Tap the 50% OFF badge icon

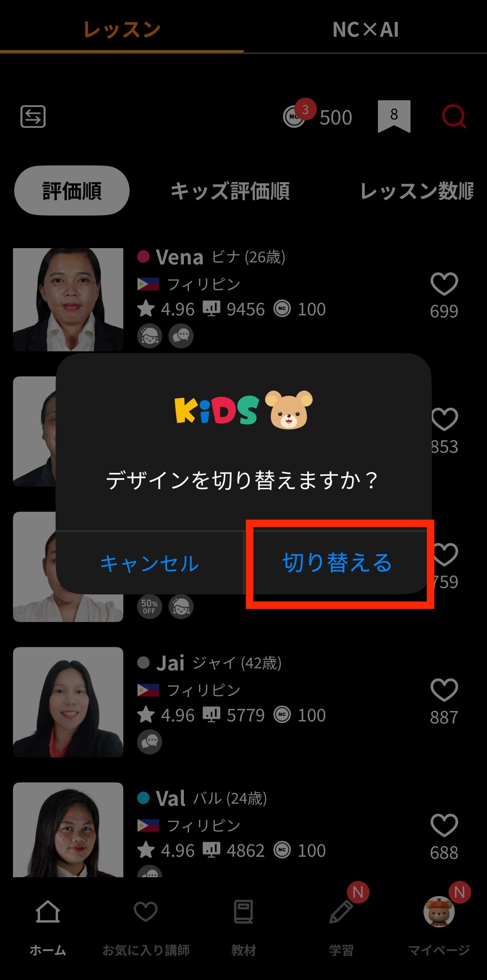click(150, 607)
